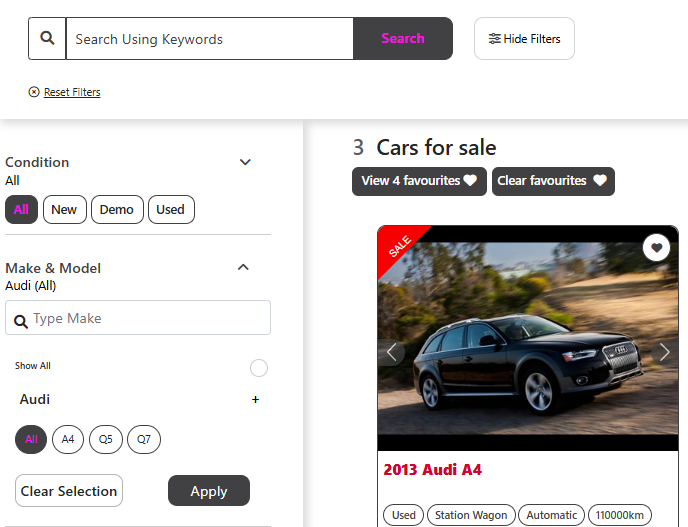This screenshot has width=688, height=527.
Task: Select the Used condition filter
Action: click(x=170, y=210)
